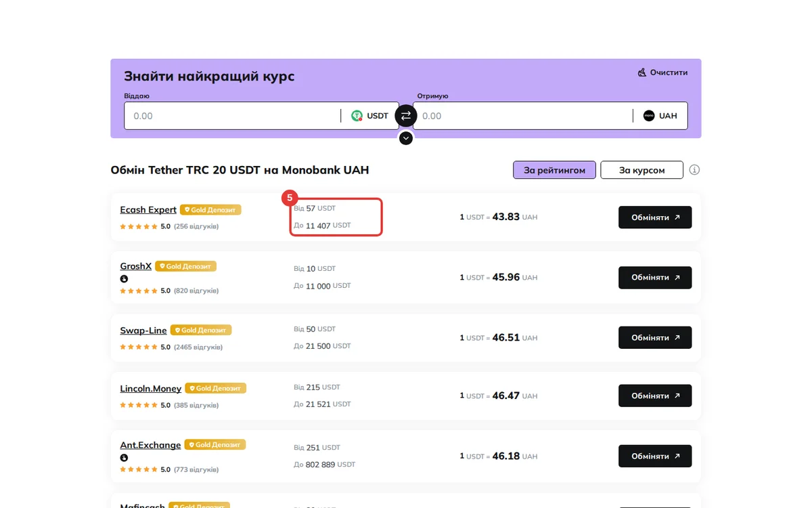Open the GroshX exchanger link
The height and width of the screenshot is (508, 812).
pos(136,266)
